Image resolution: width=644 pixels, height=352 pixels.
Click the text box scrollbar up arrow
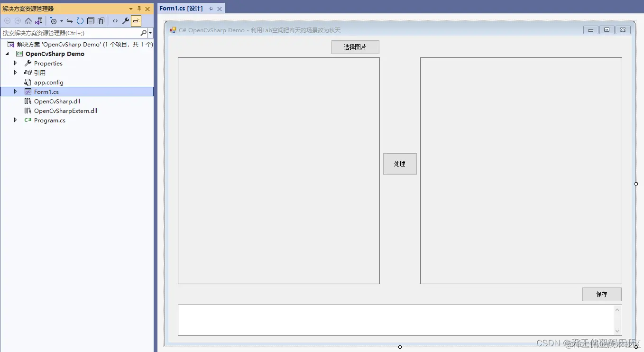pyautogui.click(x=617, y=310)
